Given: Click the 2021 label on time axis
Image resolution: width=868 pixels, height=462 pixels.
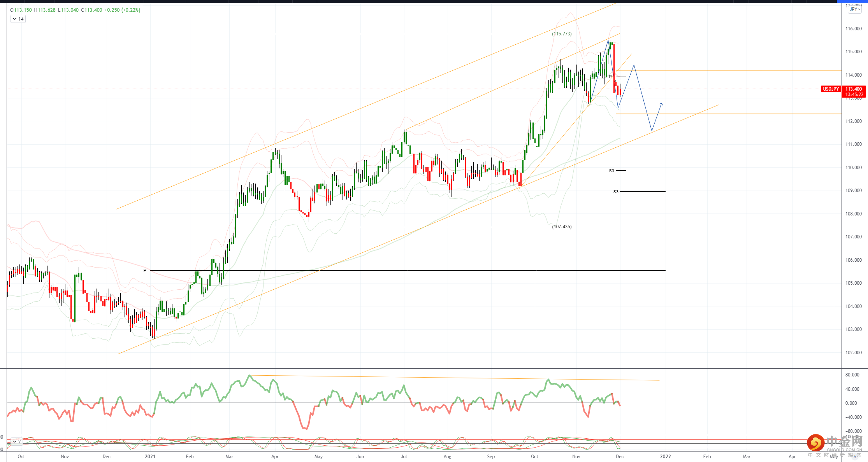Looking at the screenshot, I should click(x=150, y=457).
